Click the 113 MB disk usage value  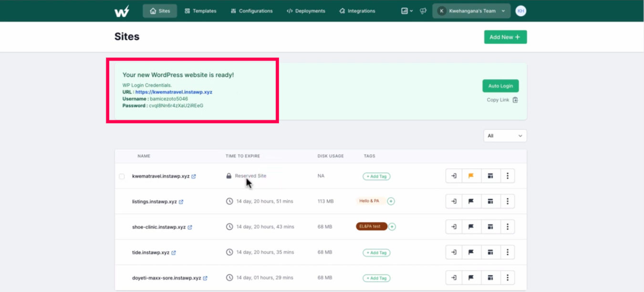326,201
